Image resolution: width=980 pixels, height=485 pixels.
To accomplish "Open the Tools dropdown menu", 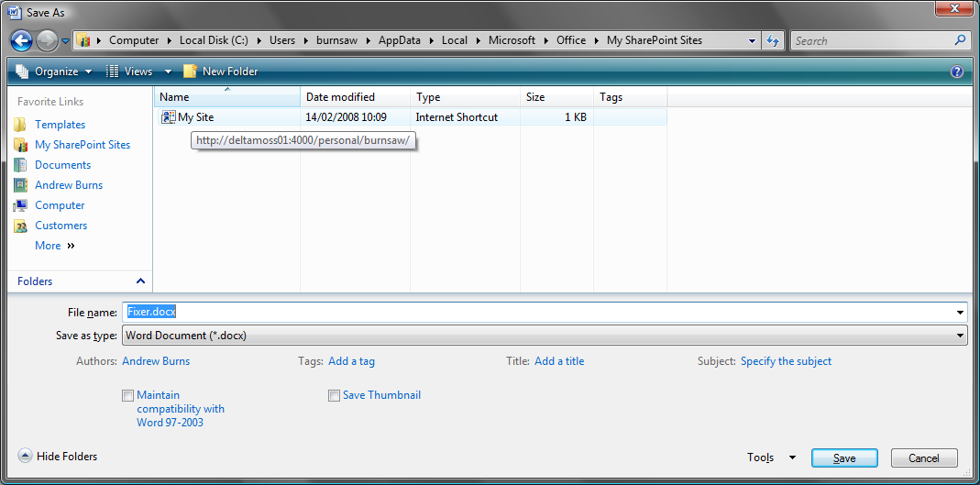I will [771, 457].
